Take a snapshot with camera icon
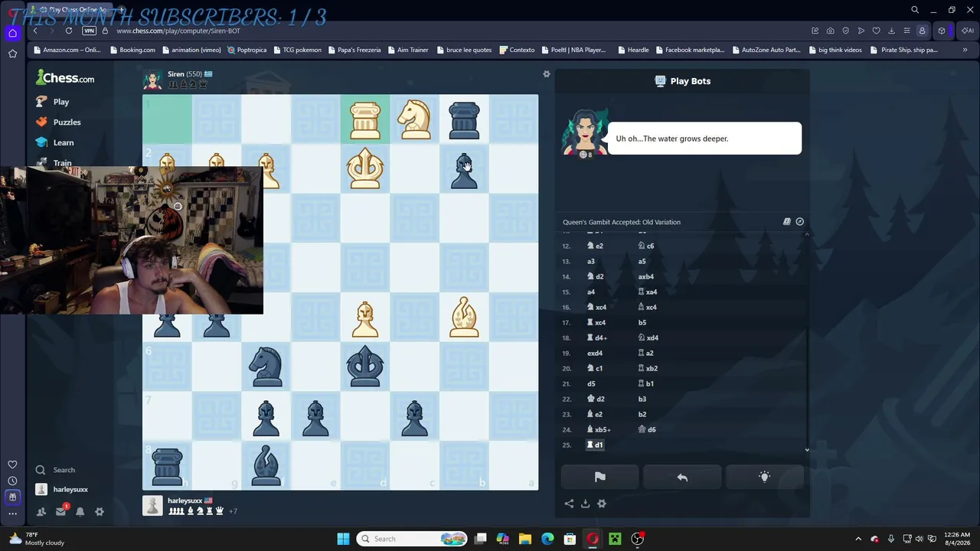Screen dimensions: 980x551 pyautogui.click(x=830, y=31)
